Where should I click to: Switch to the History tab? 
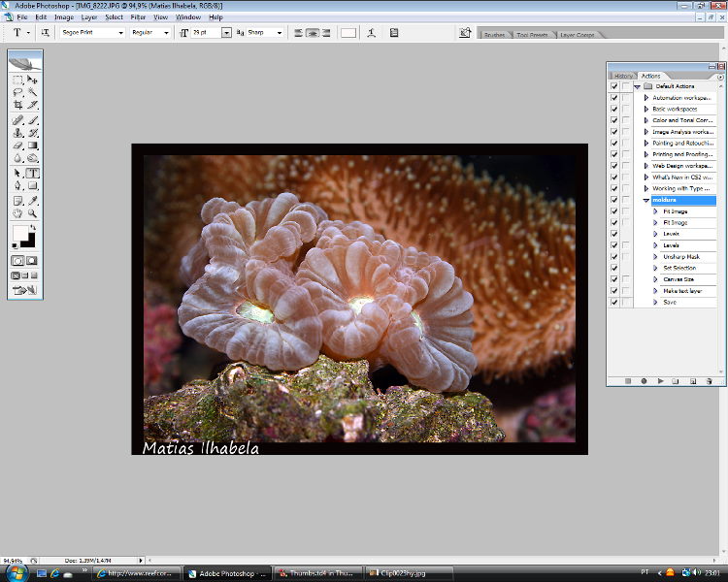point(623,76)
